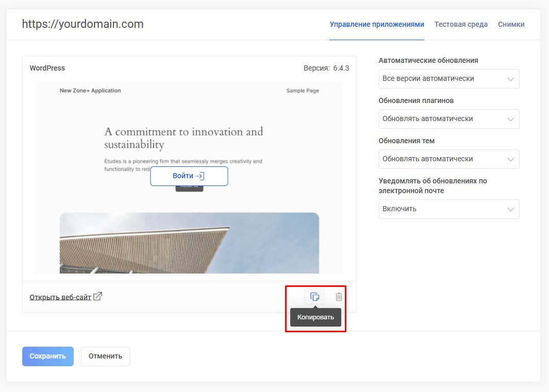The image size is (549, 392).
Task: Open the Автоматические обновления dropdown
Action: pyautogui.click(x=448, y=79)
